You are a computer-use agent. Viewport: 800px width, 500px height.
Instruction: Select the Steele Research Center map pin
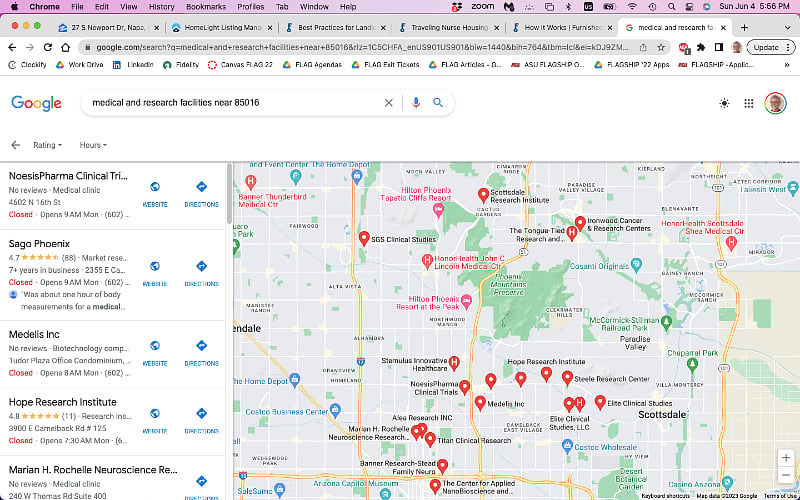click(567, 378)
